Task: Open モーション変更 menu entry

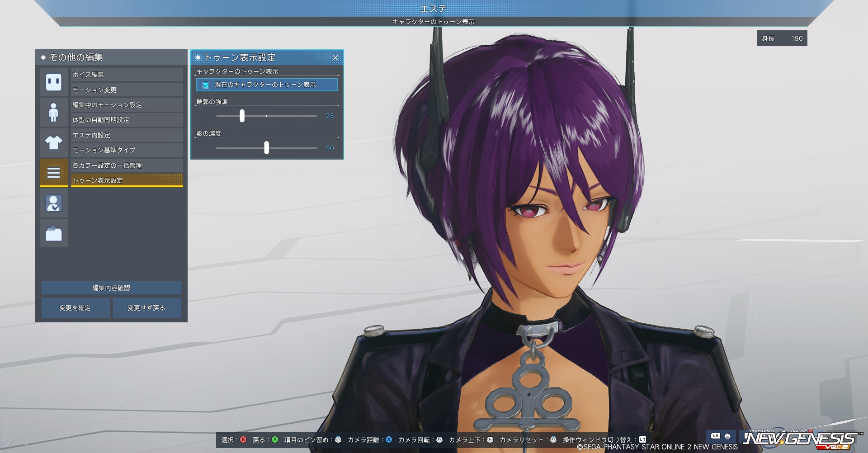Action: coord(127,90)
